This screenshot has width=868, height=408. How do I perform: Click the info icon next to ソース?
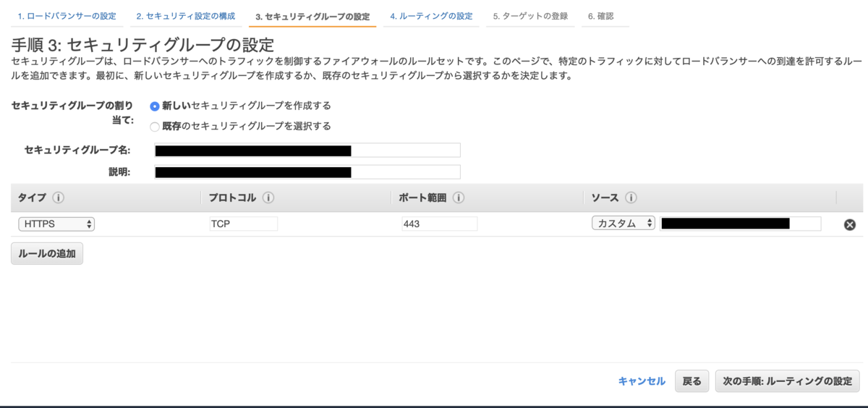(630, 197)
